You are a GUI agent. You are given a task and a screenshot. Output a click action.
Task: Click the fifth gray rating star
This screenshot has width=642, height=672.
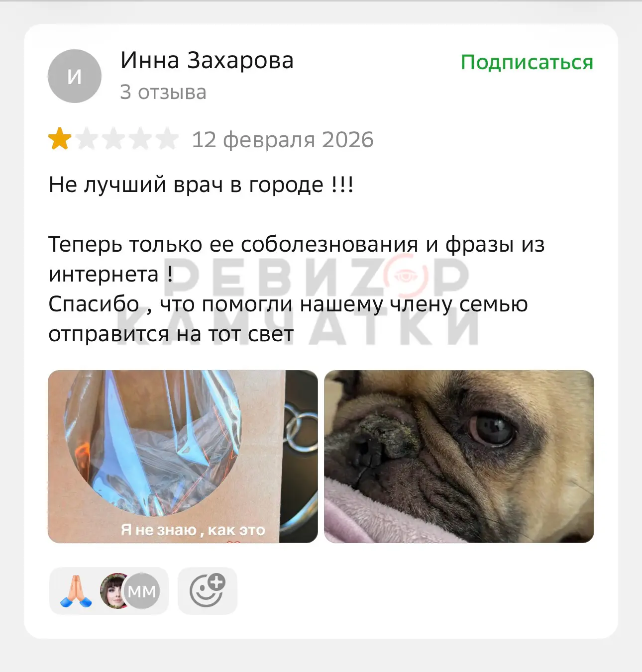(167, 139)
